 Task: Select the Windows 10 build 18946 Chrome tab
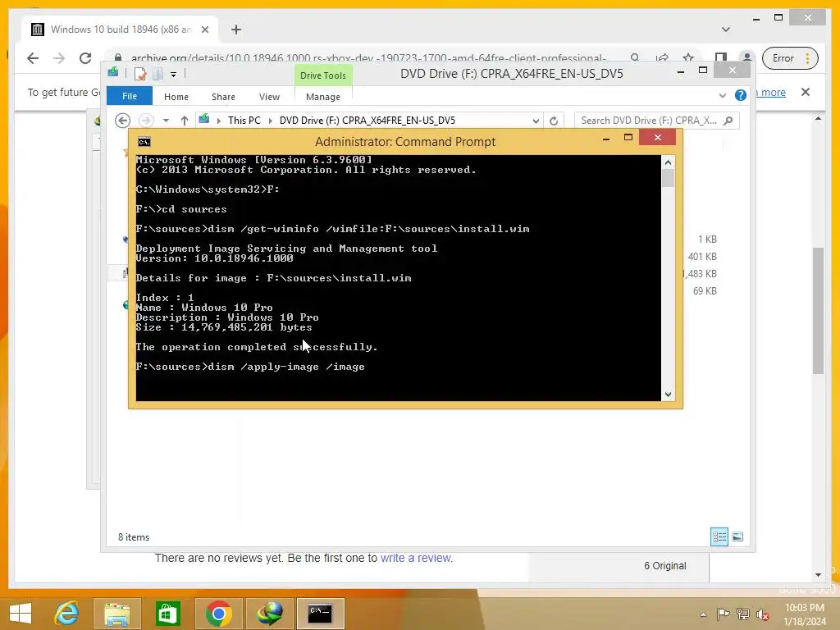tap(121, 30)
